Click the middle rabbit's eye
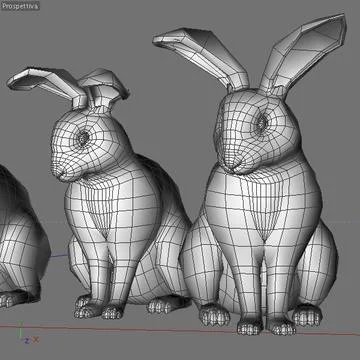 [83, 137]
